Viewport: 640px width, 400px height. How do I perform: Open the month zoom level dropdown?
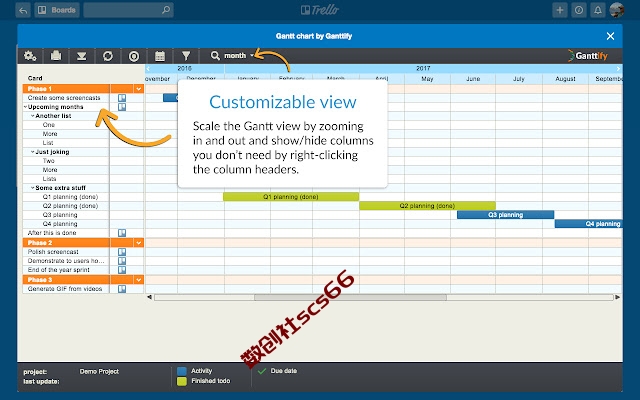(239, 56)
